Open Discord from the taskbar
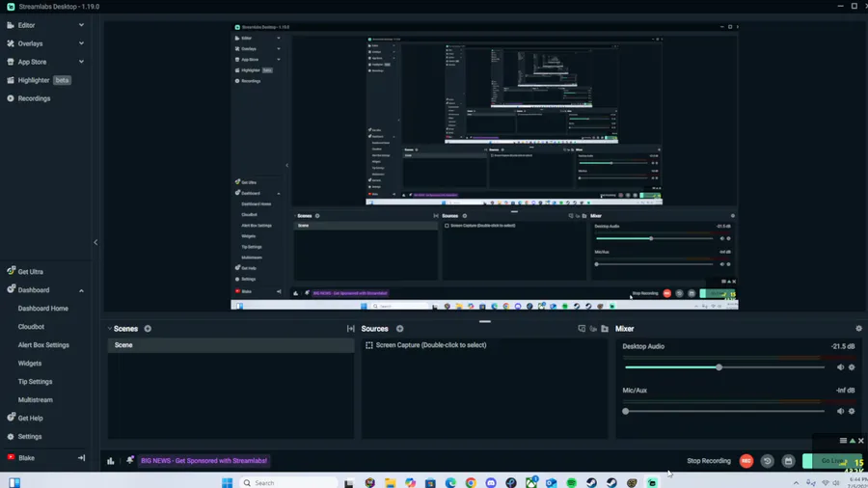Screen dimensions: 868x488 tap(491, 482)
